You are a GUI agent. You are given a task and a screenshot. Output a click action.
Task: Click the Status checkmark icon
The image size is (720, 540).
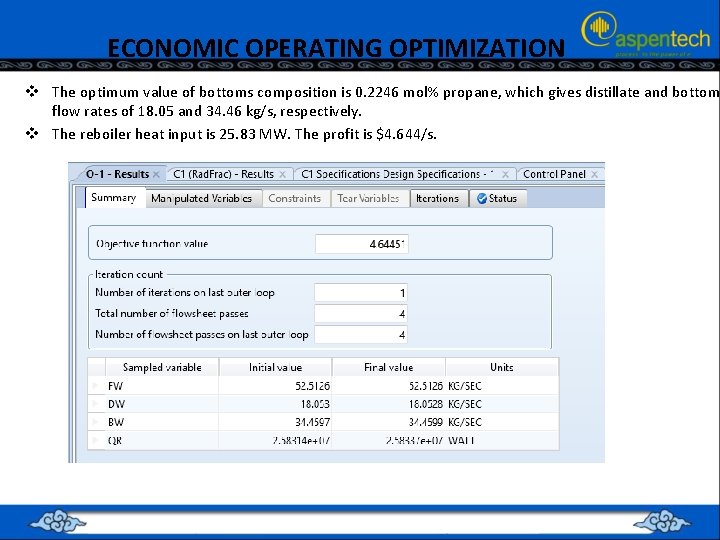point(482,198)
